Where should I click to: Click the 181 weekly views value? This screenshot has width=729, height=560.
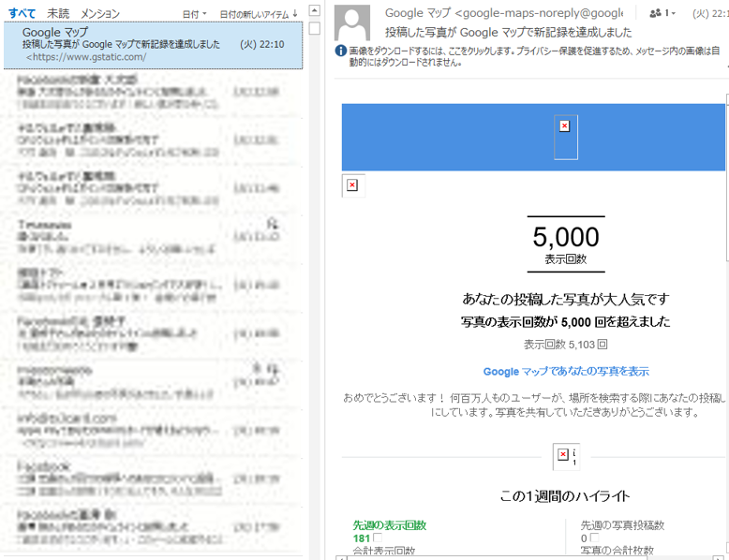[x=362, y=538]
